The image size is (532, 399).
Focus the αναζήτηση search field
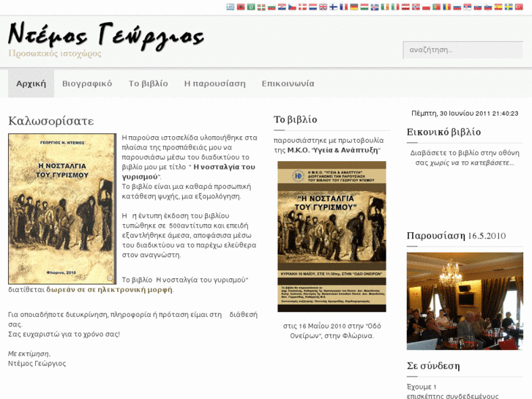click(x=462, y=50)
